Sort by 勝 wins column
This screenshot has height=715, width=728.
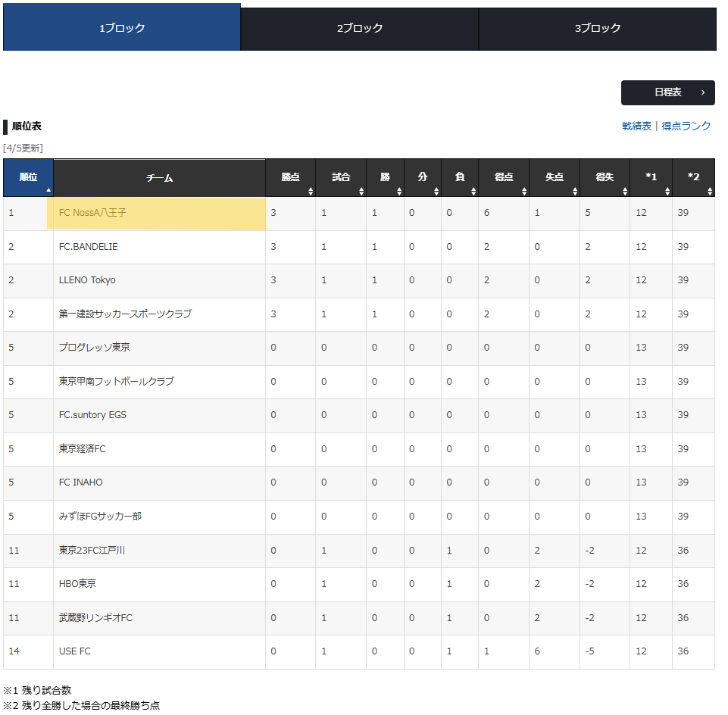pos(385,178)
